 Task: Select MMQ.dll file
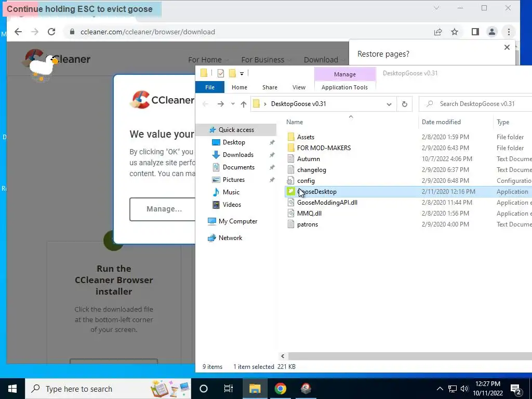pos(309,214)
